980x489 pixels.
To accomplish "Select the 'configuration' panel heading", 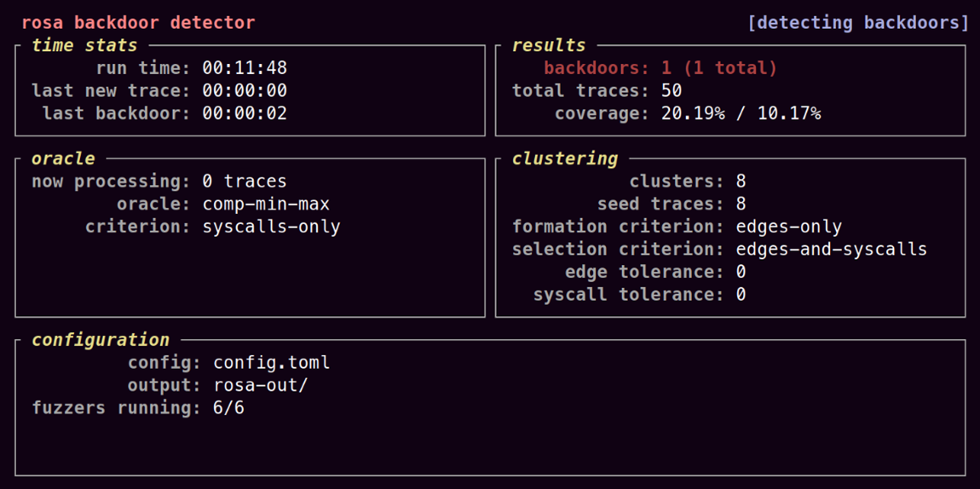I will click(x=101, y=340).
